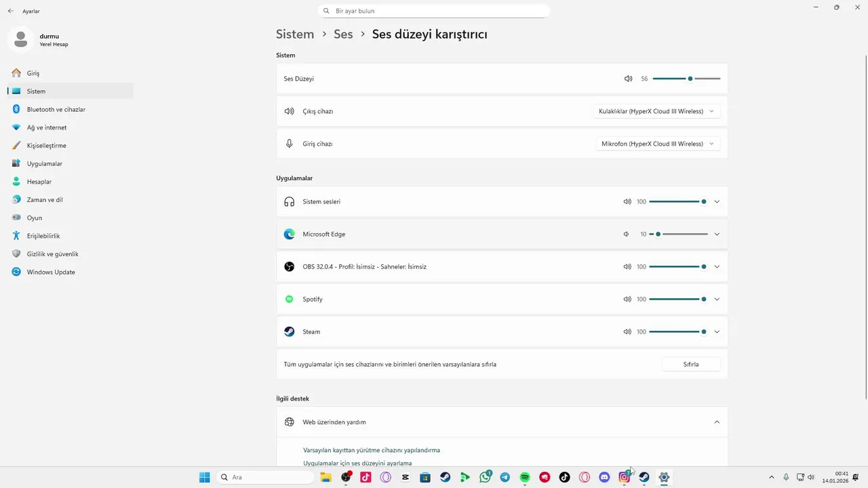Open CapCut from the taskbar

click(406, 477)
